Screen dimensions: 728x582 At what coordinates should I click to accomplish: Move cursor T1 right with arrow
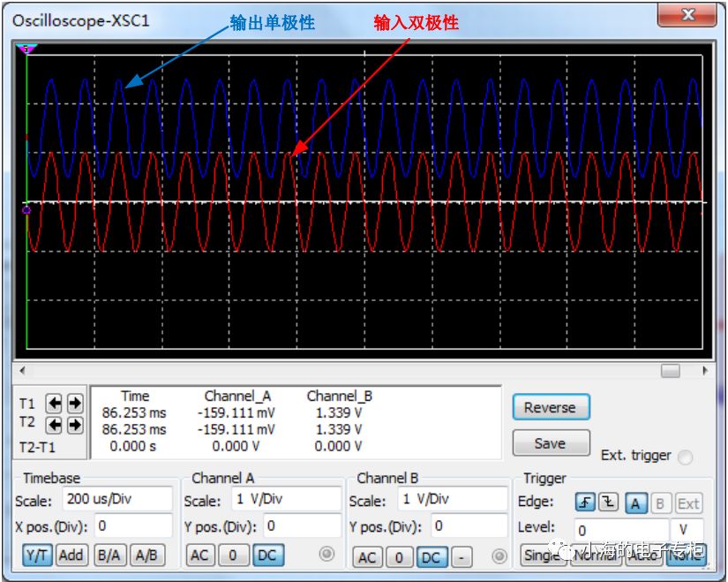coord(74,404)
